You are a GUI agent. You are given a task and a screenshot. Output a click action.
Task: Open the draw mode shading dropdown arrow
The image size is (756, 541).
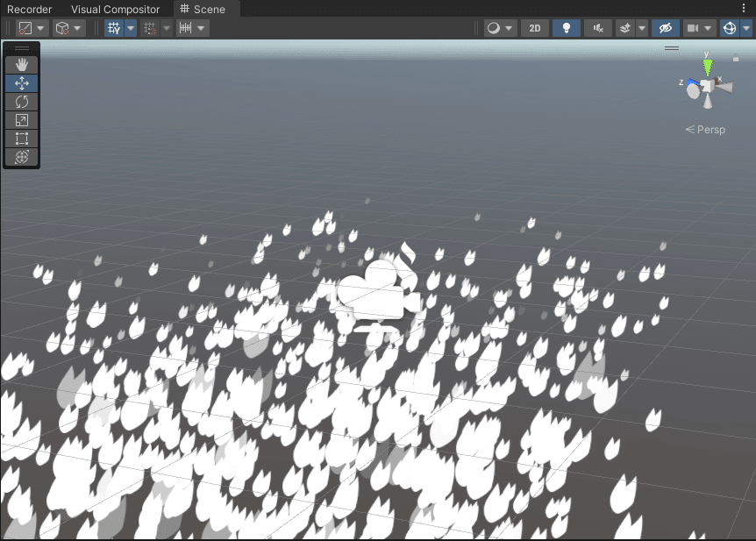[509, 28]
